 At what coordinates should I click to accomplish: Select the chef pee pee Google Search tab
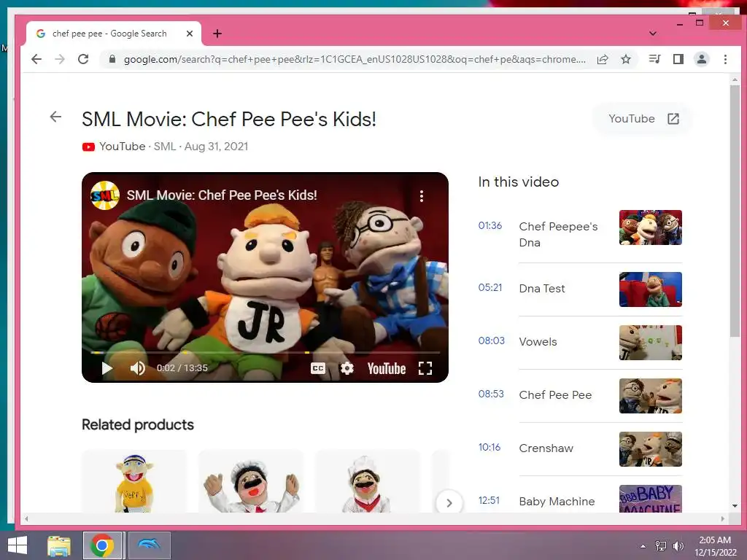113,34
